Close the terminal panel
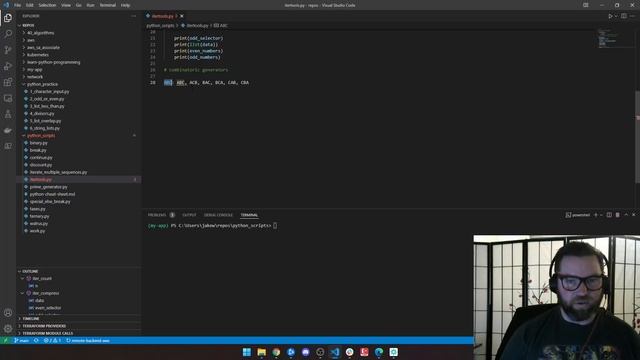The height and width of the screenshot is (360, 640). [634, 215]
